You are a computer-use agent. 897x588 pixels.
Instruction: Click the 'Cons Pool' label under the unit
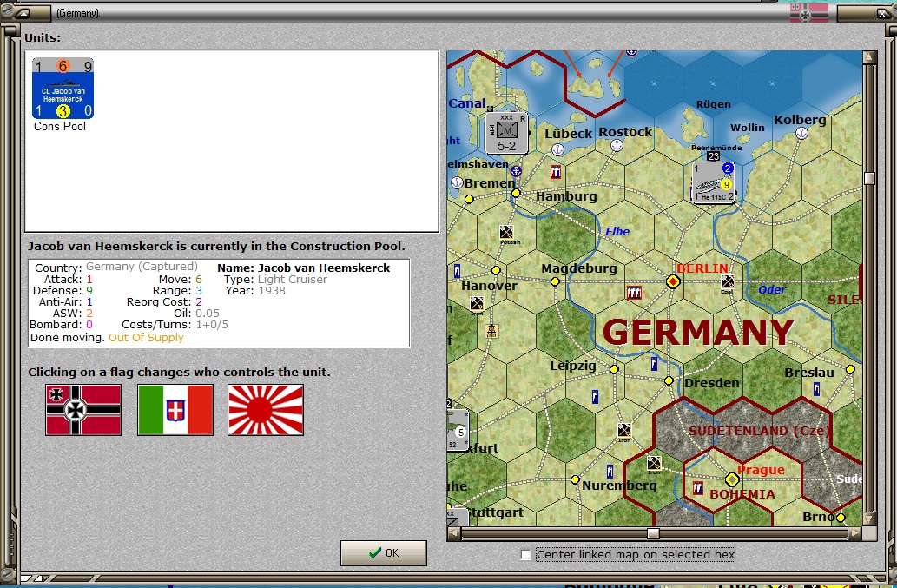[60, 126]
